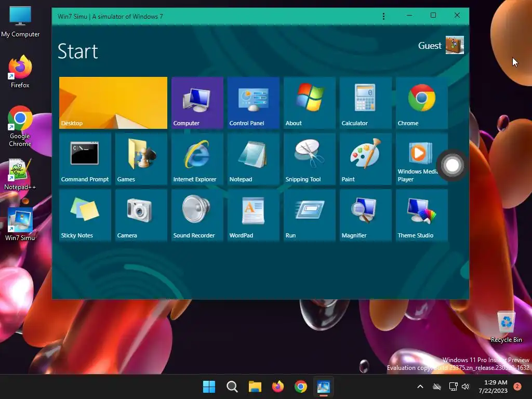
Task: Select the Win7 Simu desktop shortcut
Action: (20, 224)
